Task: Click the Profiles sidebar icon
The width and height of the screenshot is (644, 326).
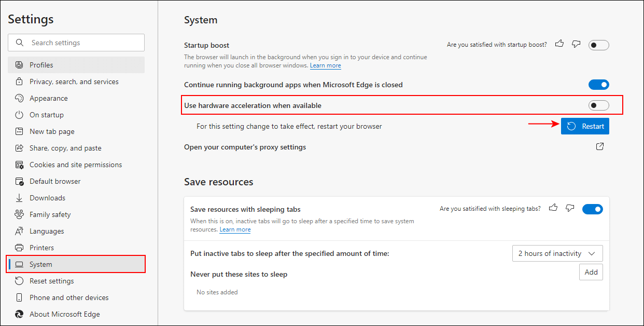Action: (x=19, y=65)
